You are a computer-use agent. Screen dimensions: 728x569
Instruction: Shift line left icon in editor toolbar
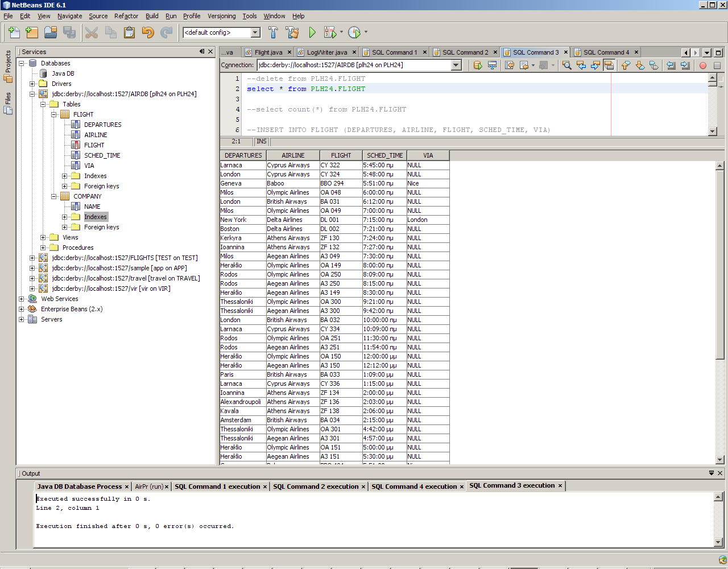click(x=671, y=65)
